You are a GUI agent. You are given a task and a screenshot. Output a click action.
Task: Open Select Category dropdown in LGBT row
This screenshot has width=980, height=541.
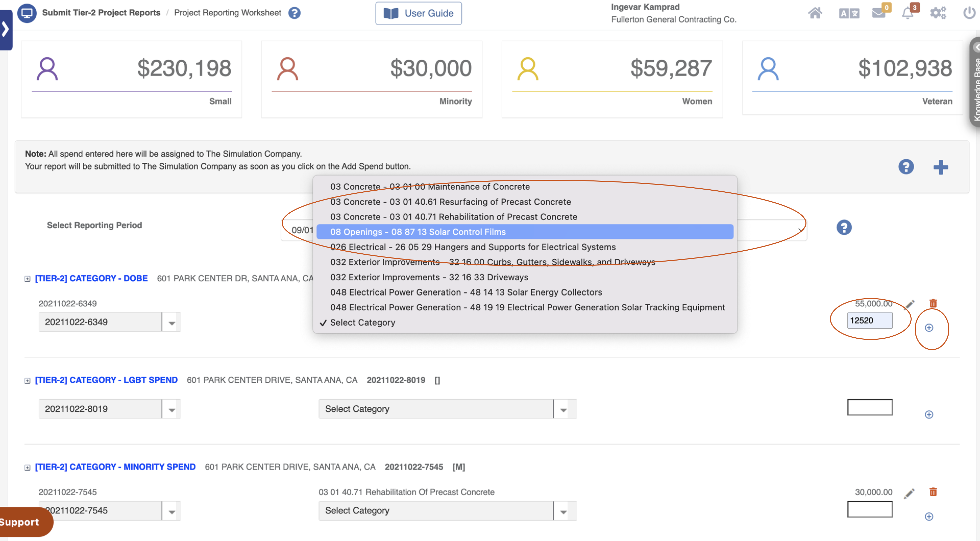(447, 409)
